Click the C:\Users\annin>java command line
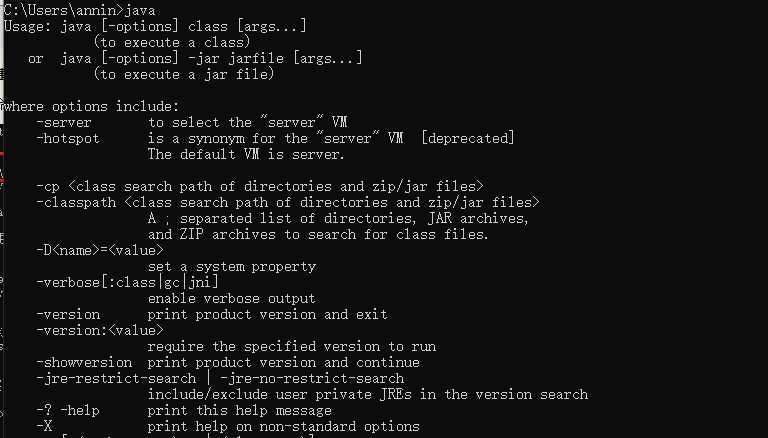Image resolution: width=768 pixels, height=438 pixels. 79,10
